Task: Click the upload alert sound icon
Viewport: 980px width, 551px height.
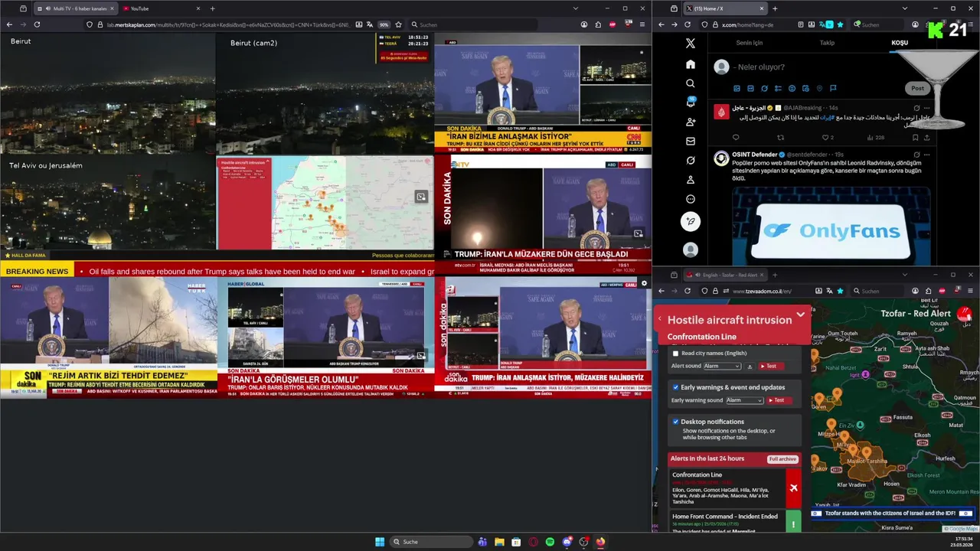Action: coord(750,367)
